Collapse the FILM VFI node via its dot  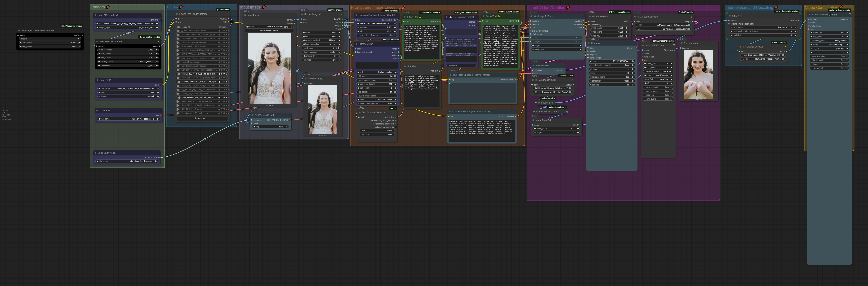pos(729,16)
